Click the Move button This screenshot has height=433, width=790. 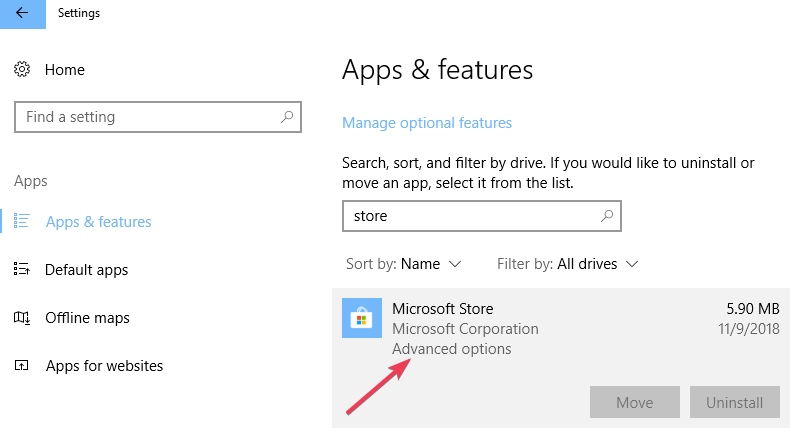coord(635,402)
